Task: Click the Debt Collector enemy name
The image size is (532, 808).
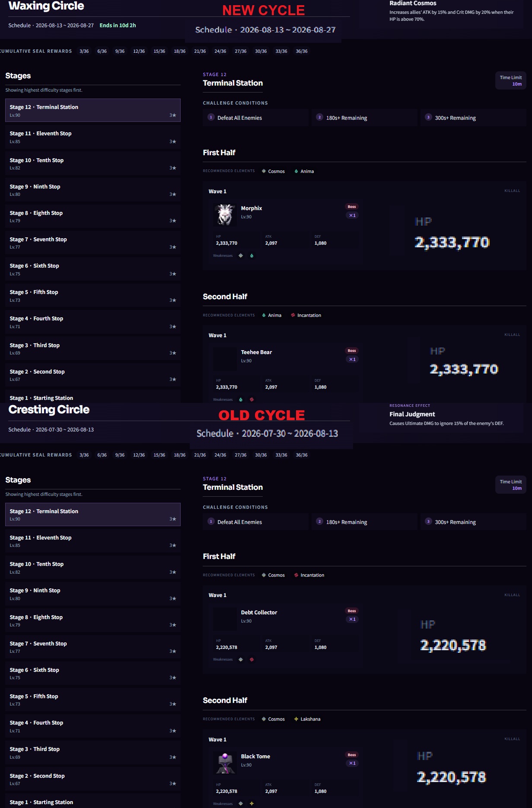Action: coord(259,612)
